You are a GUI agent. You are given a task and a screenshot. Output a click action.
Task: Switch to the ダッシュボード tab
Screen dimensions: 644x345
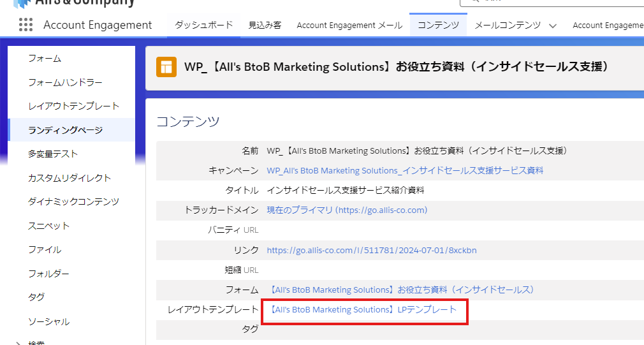pos(203,26)
